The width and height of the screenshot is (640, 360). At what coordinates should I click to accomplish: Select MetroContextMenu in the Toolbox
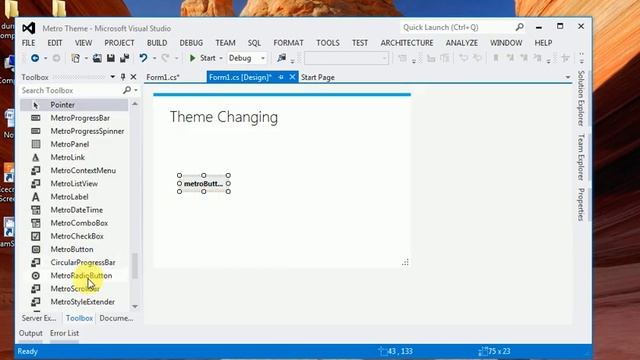point(74,170)
